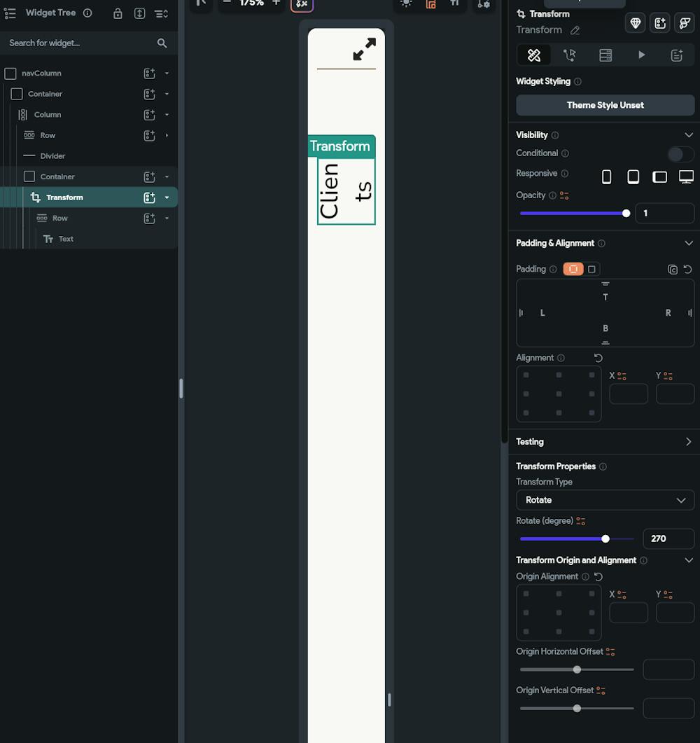
Task: Open the Animations play tab
Action: 641,55
